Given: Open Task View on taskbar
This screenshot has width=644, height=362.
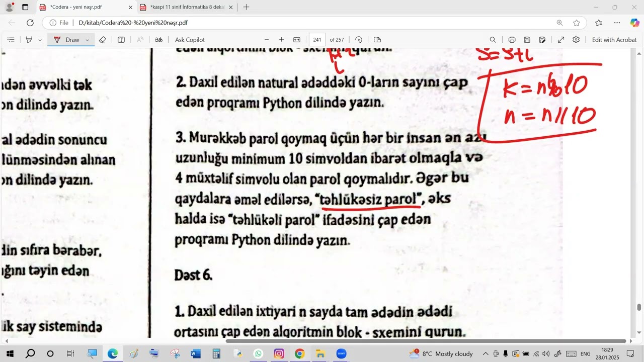Looking at the screenshot, I should (x=70, y=353).
